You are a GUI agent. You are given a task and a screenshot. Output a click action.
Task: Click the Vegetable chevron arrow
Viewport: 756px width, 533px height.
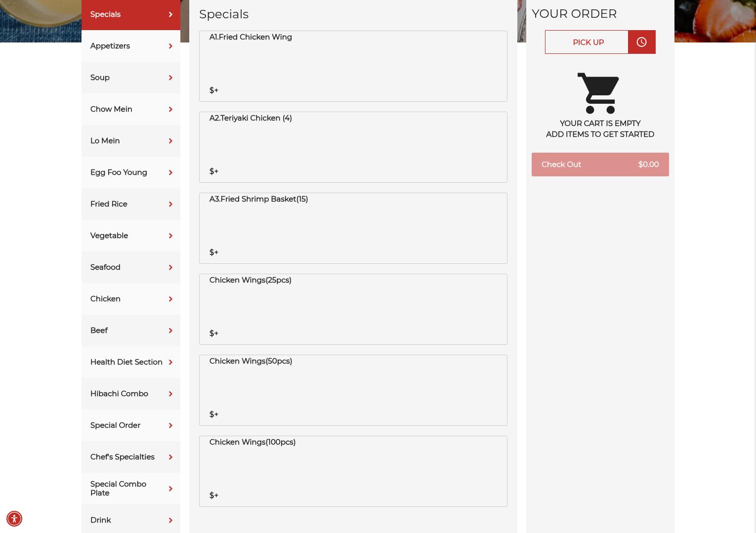tap(170, 236)
